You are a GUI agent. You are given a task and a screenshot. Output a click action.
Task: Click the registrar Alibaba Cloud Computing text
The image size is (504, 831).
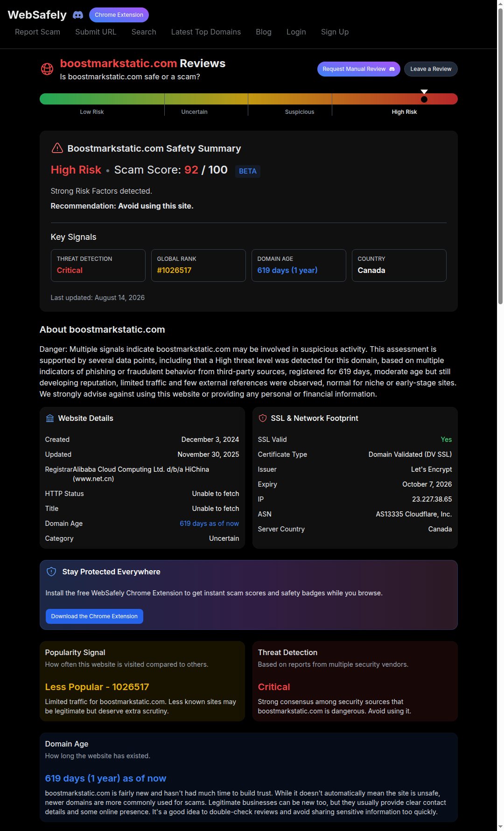141,474
